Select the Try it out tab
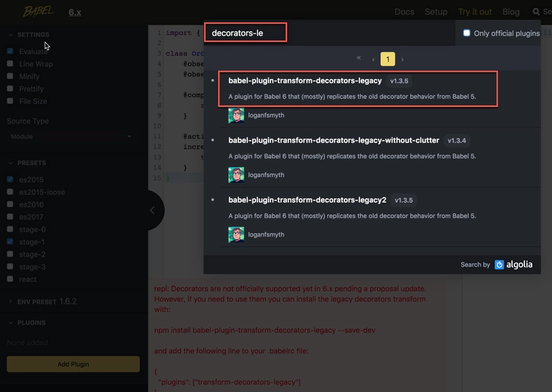 point(475,12)
